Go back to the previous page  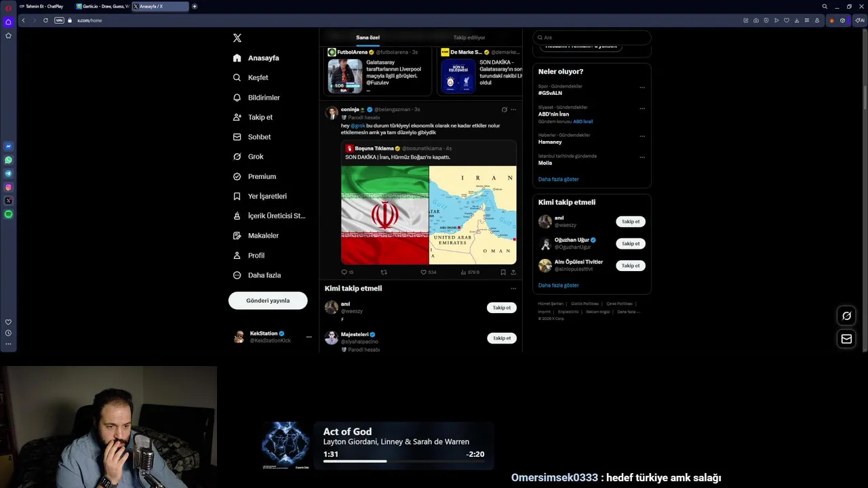(23, 20)
